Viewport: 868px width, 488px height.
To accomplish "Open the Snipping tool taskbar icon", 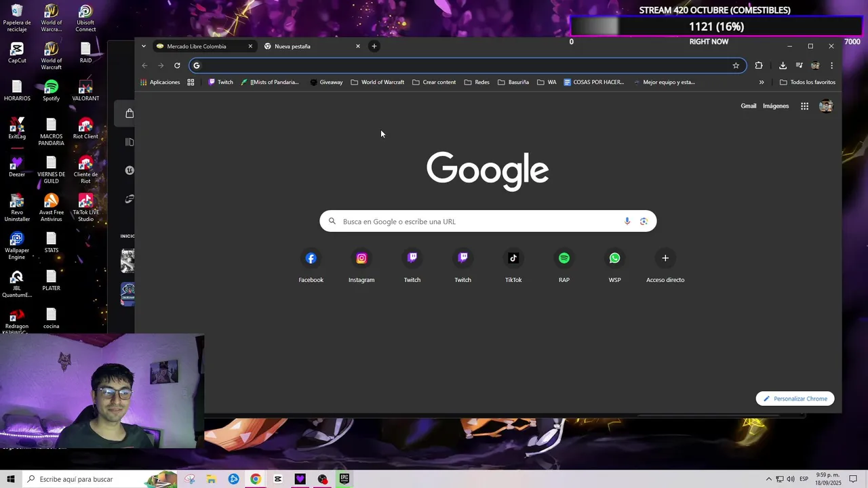I will [190, 479].
